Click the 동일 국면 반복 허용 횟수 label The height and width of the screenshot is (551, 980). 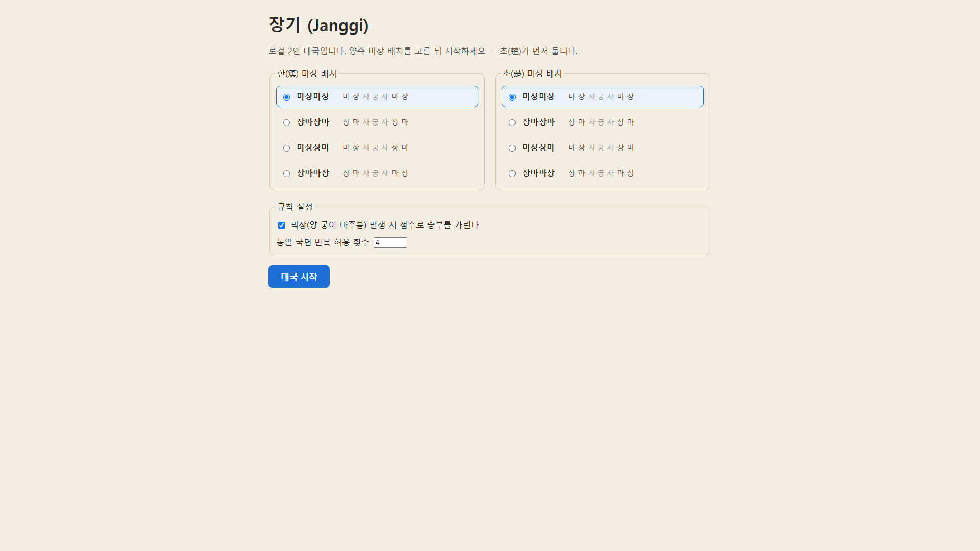tap(323, 242)
